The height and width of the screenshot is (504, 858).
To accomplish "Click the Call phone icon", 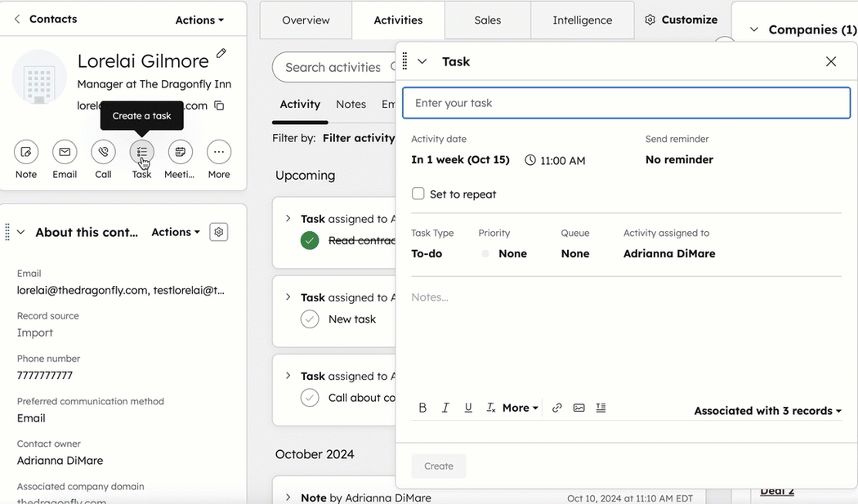I will tap(103, 152).
